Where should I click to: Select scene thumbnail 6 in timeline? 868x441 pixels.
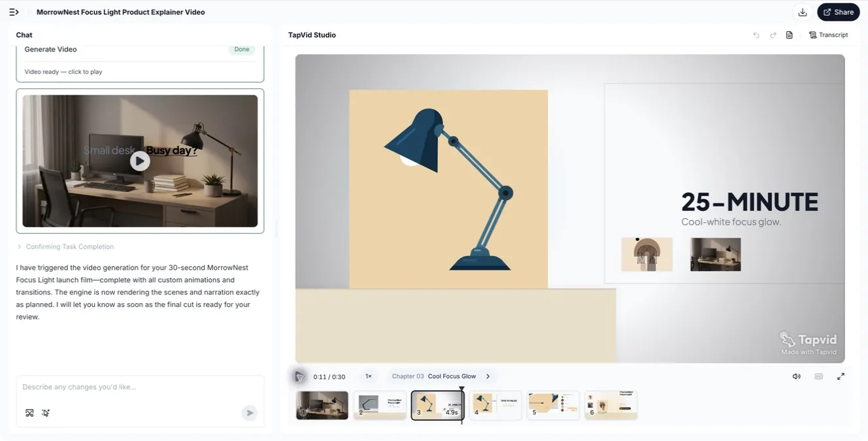coord(610,405)
